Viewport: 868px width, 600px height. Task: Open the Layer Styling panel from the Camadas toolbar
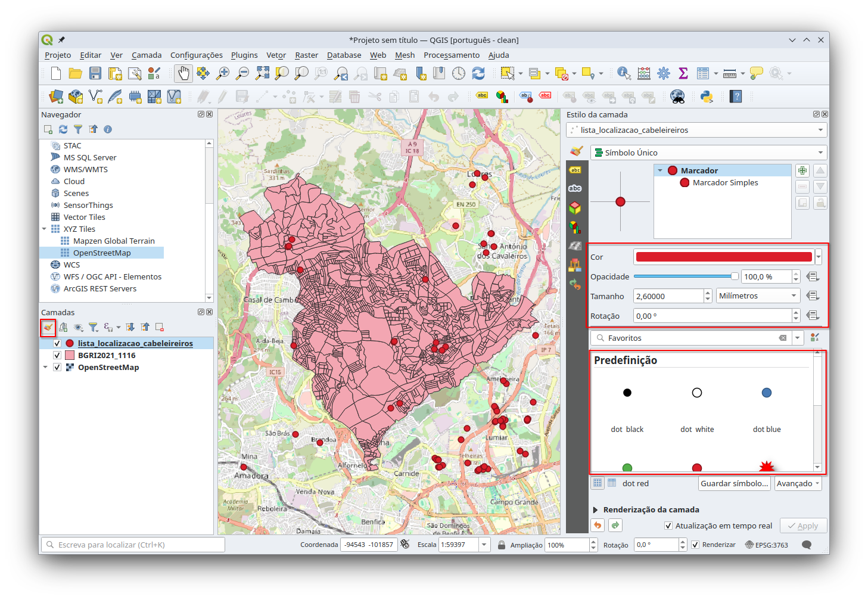pos(48,327)
